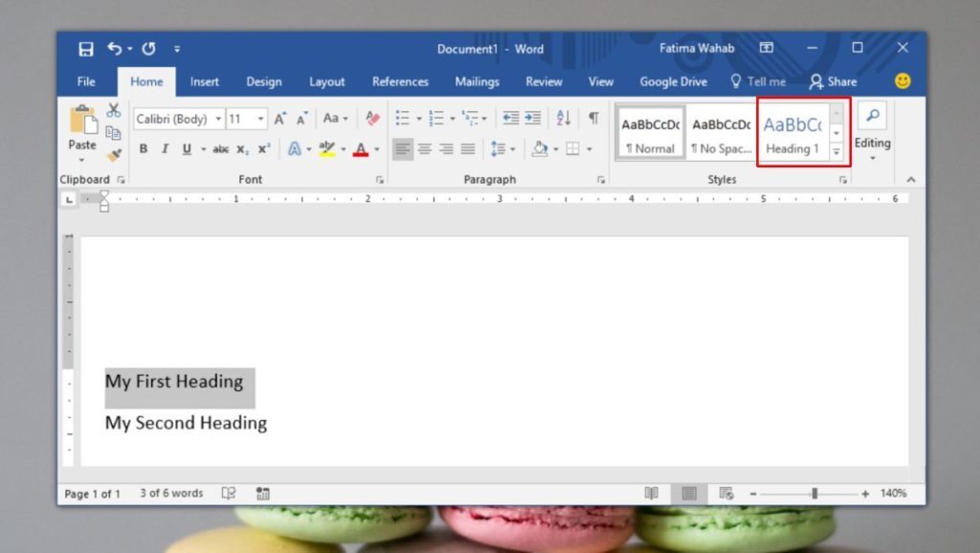Apply subscript formatting
The height and width of the screenshot is (553, 980).
(241, 147)
